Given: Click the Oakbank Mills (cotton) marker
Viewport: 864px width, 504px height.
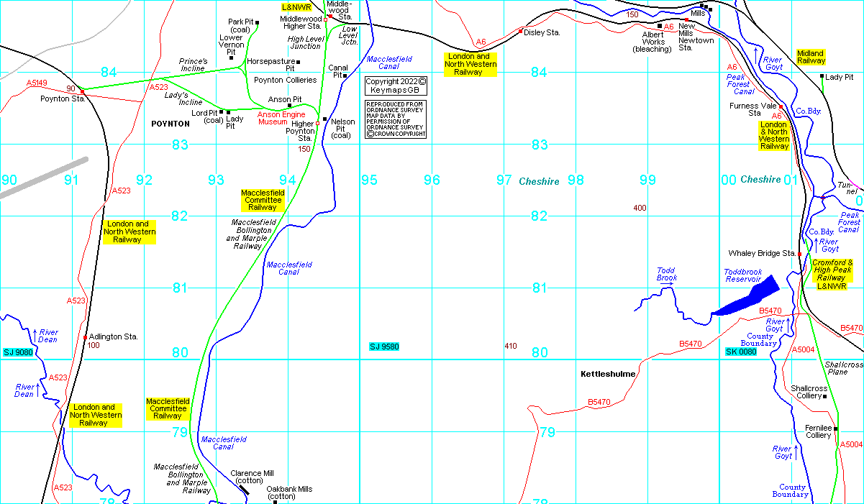Looking at the screenshot, I should pos(275,502).
